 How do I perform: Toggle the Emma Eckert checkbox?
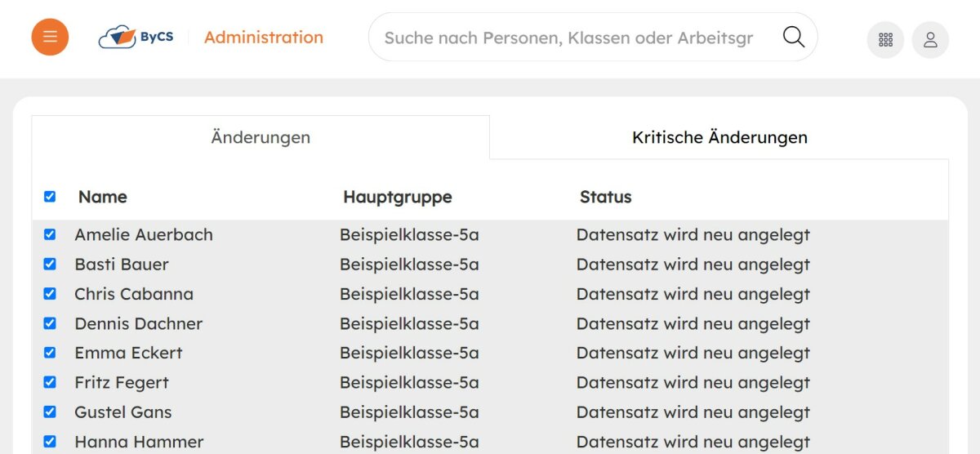50,353
